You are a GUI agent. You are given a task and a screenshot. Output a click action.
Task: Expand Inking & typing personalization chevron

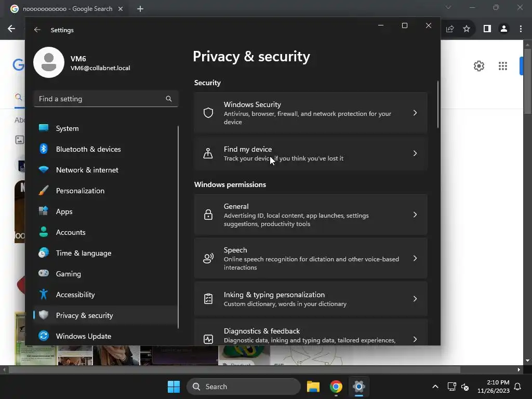click(x=415, y=299)
